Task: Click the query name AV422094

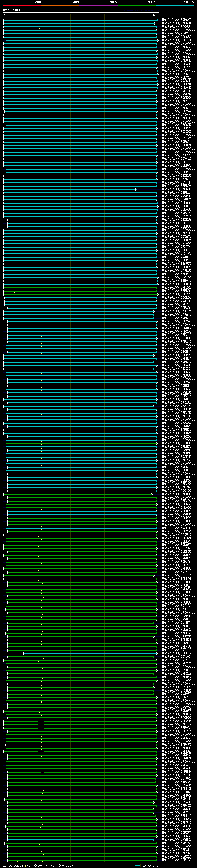Action: click(x=11, y=10)
